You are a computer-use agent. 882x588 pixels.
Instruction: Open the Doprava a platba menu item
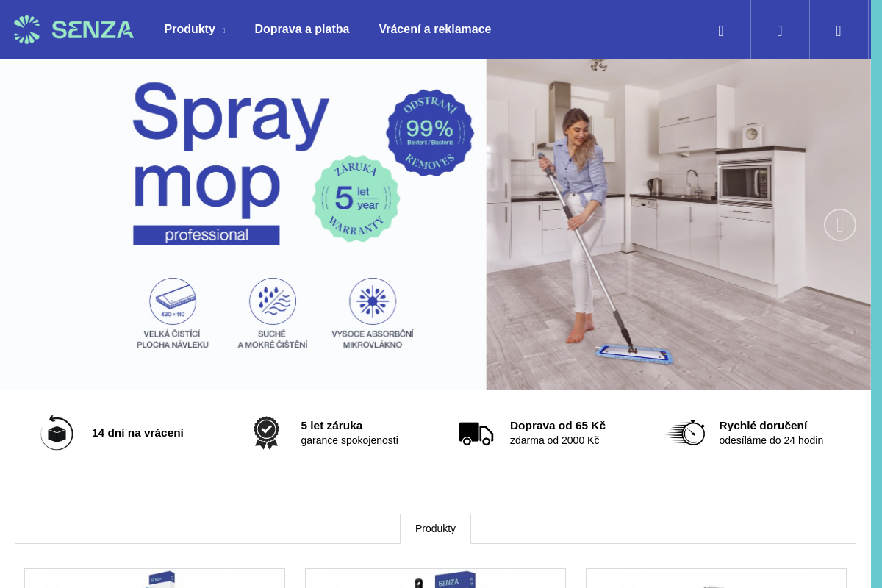click(x=301, y=29)
